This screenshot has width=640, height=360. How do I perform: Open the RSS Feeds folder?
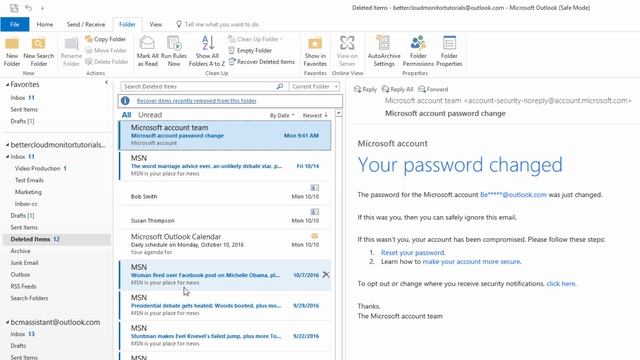pyautogui.click(x=23, y=287)
